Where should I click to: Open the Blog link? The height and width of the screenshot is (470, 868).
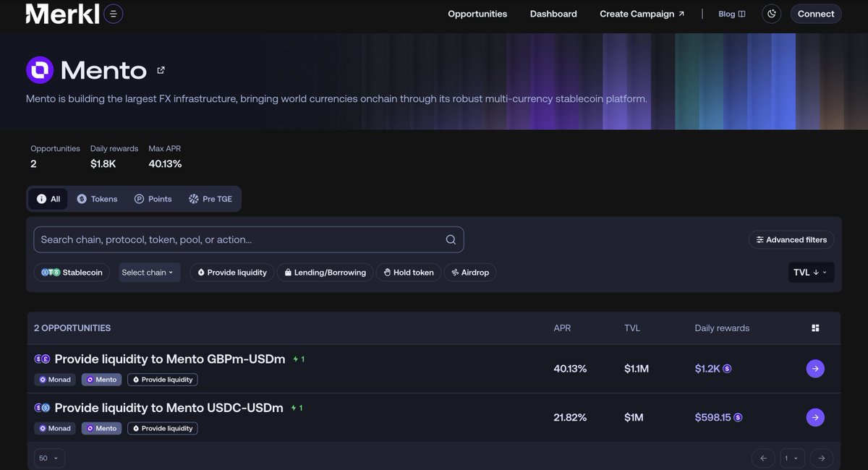(732, 14)
